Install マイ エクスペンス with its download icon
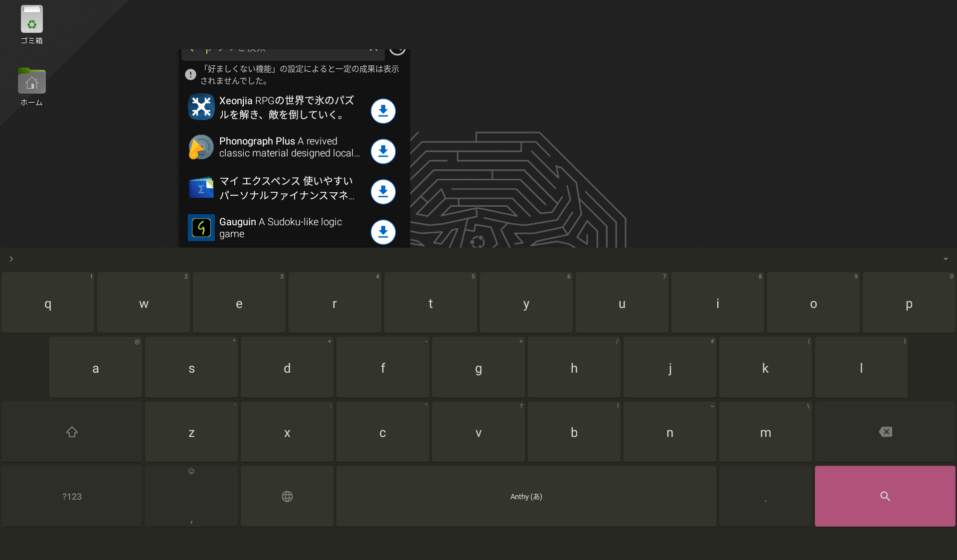Screen dimensions: 957x560 [383, 191]
